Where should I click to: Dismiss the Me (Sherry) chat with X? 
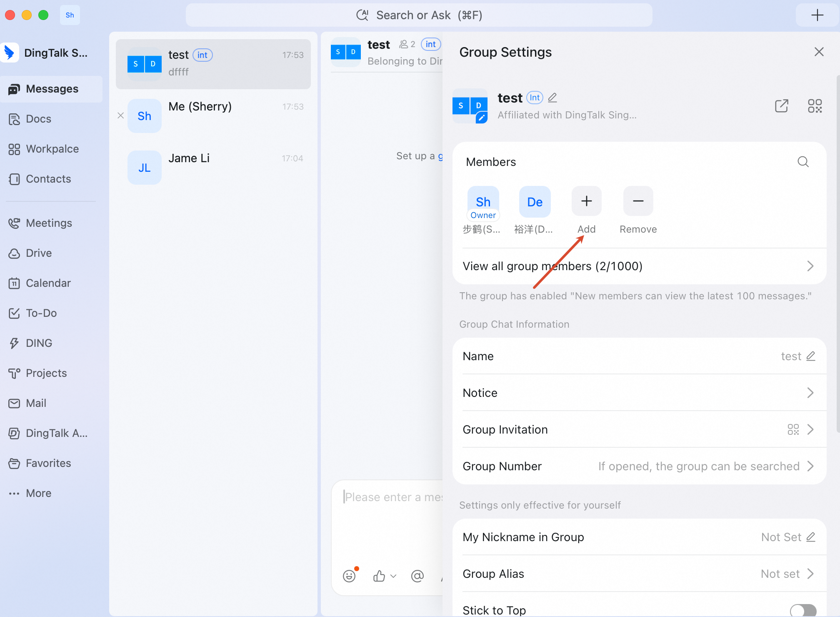point(121,115)
